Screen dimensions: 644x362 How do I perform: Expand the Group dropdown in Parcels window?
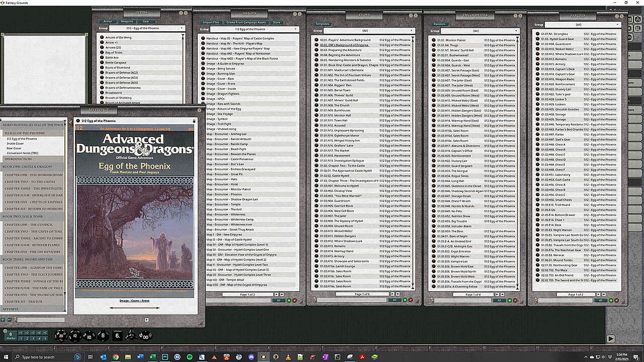pyautogui.click(x=583, y=25)
